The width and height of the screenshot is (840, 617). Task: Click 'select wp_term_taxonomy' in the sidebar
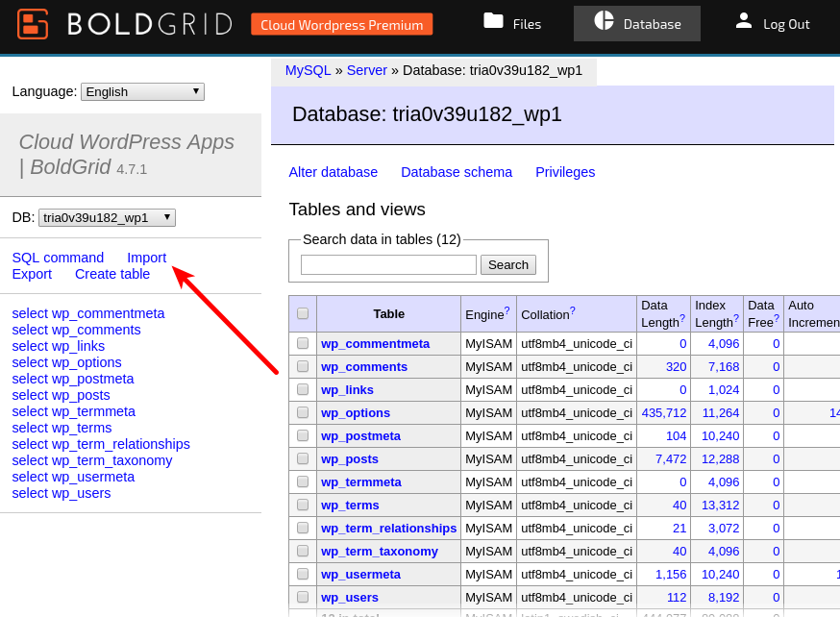[92, 460]
